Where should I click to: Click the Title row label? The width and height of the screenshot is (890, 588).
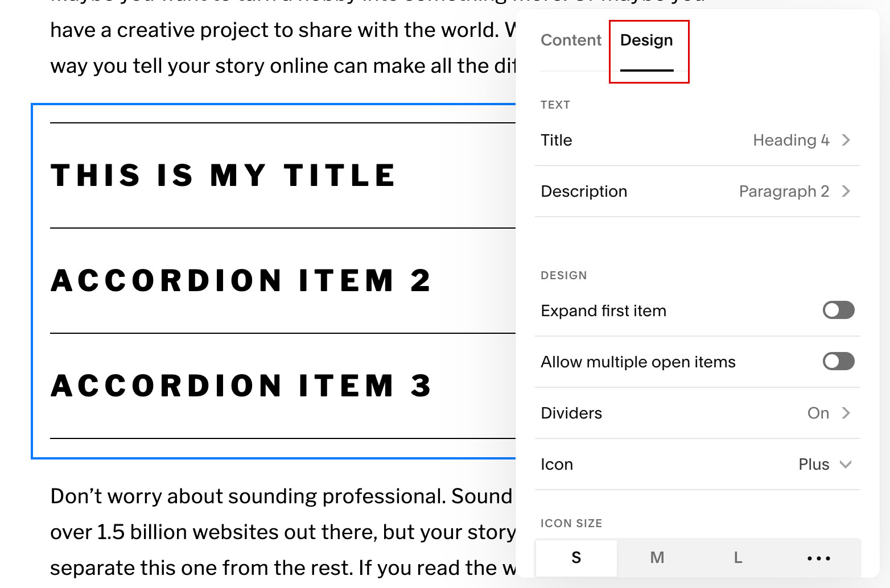pyautogui.click(x=557, y=140)
